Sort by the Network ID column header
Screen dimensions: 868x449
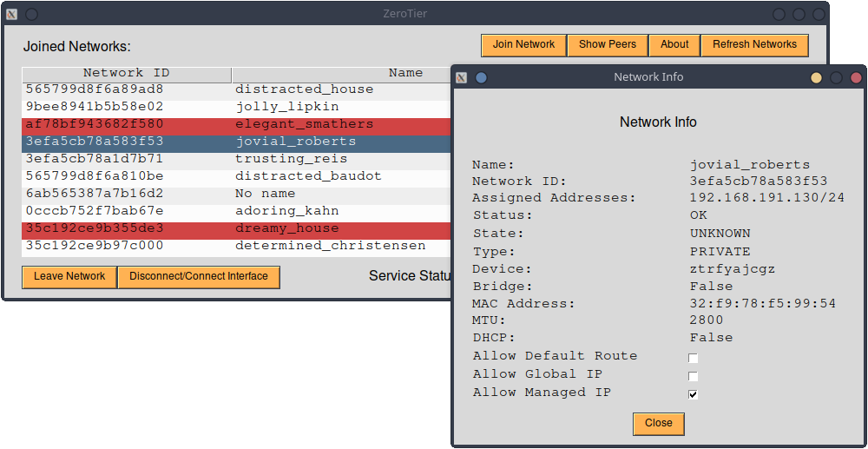tap(127, 75)
